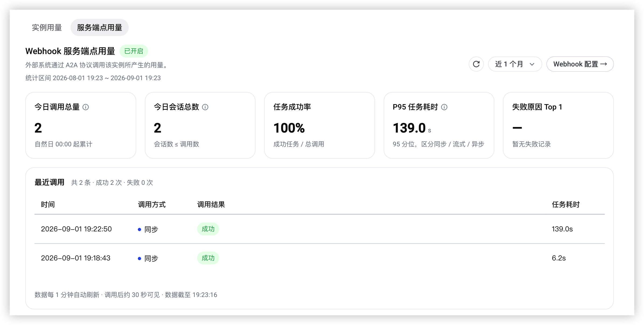The image size is (644, 325).
Task: Click blue 同步 dot in 19:22:50 row
Action: [x=139, y=229]
